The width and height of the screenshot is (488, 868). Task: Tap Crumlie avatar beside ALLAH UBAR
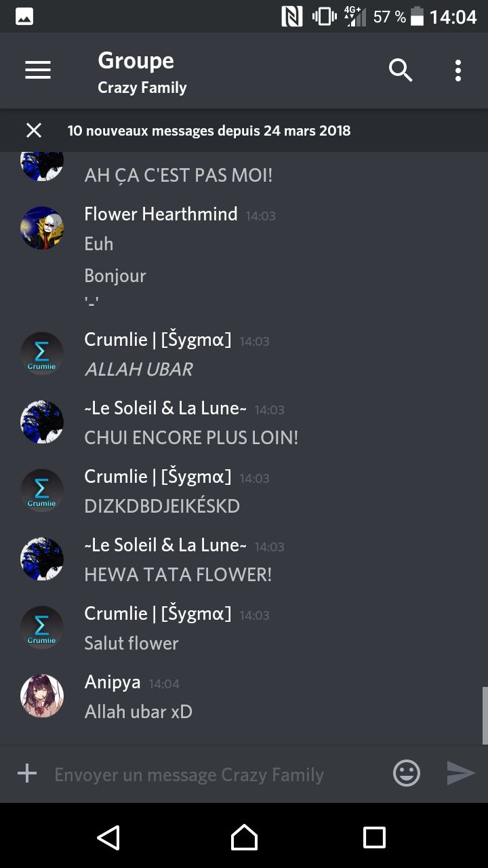[42, 353]
